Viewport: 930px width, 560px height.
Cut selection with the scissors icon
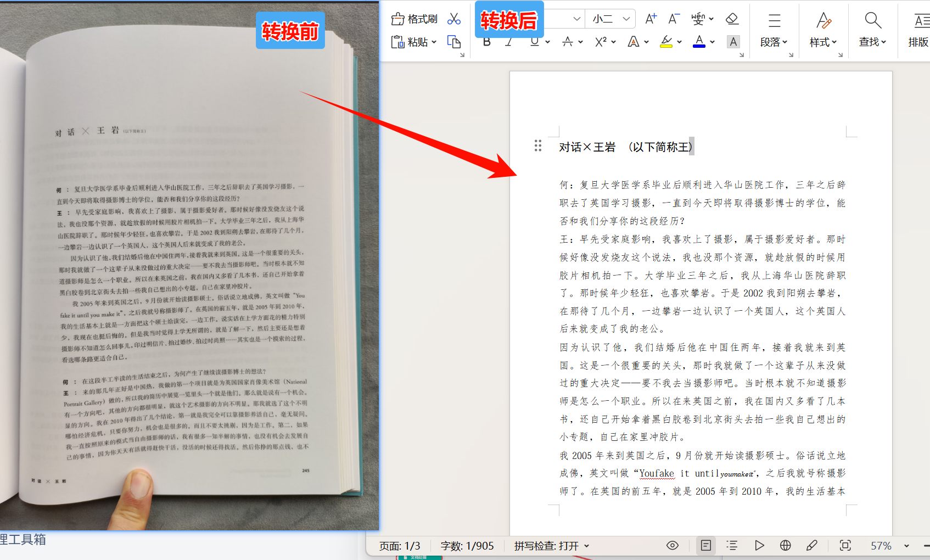pos(453,18)
